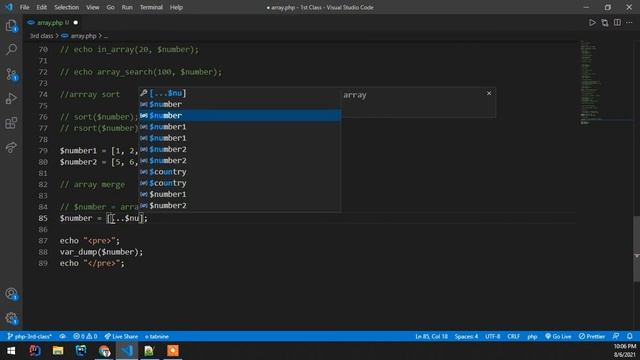Image resolution: width=640 pixels, height=360 pixels.
Task: Split the editor to the right
Action: [617, 23]
